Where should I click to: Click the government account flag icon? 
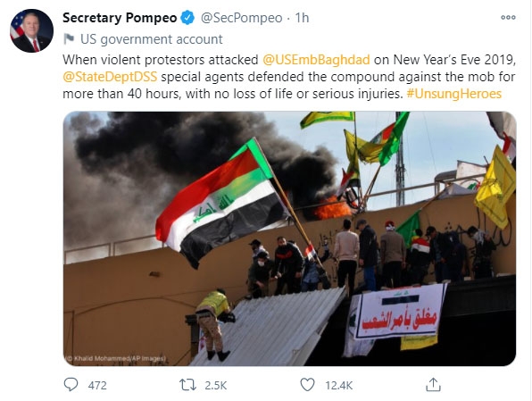tap(69, 39)
